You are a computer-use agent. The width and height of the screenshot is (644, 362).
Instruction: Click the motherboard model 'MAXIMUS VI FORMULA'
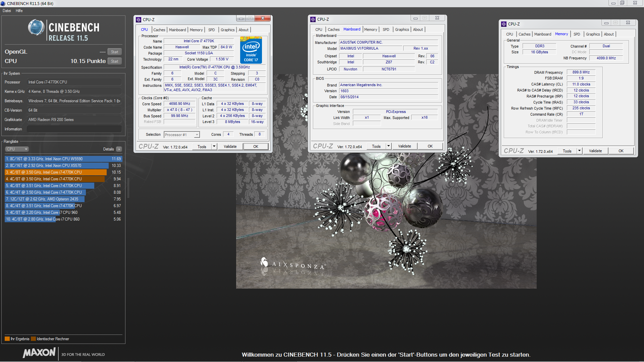click(x=371, y=48)
